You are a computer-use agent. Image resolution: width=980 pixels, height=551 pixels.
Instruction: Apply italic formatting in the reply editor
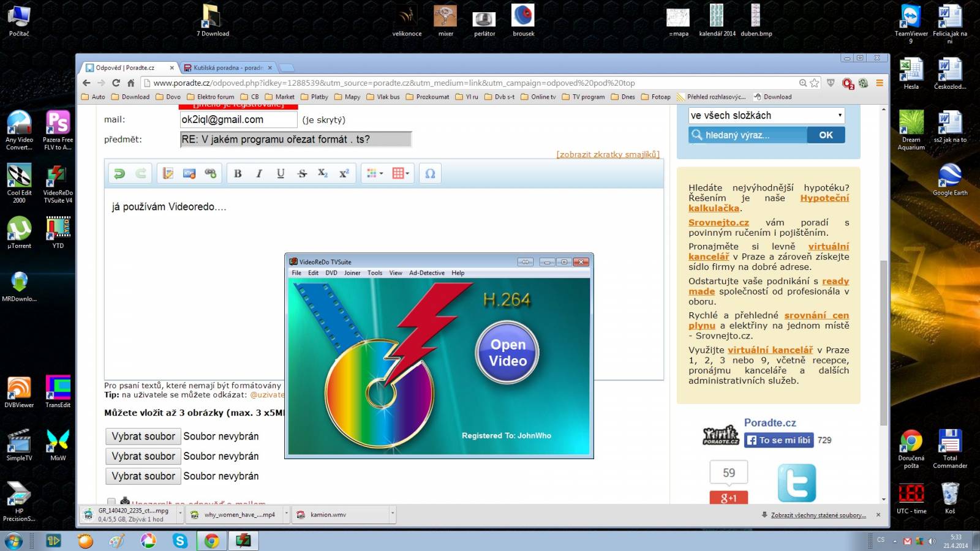coord(259,174)
